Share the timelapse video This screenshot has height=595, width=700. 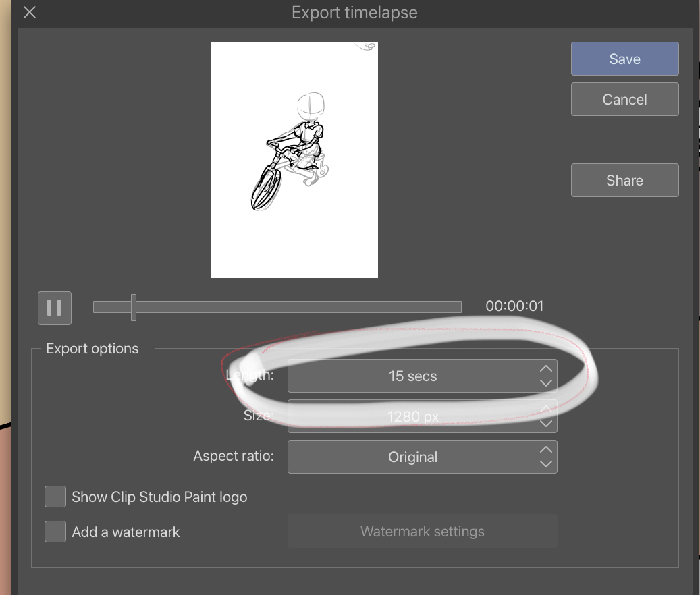coord(624,180)
